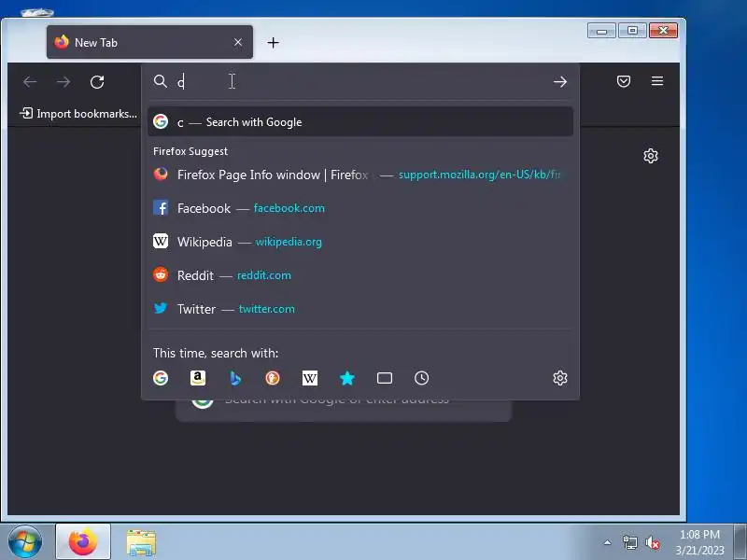The image size is (747, 560).
Task: Search this time with Google icon
Action: (x=161, y=378)
